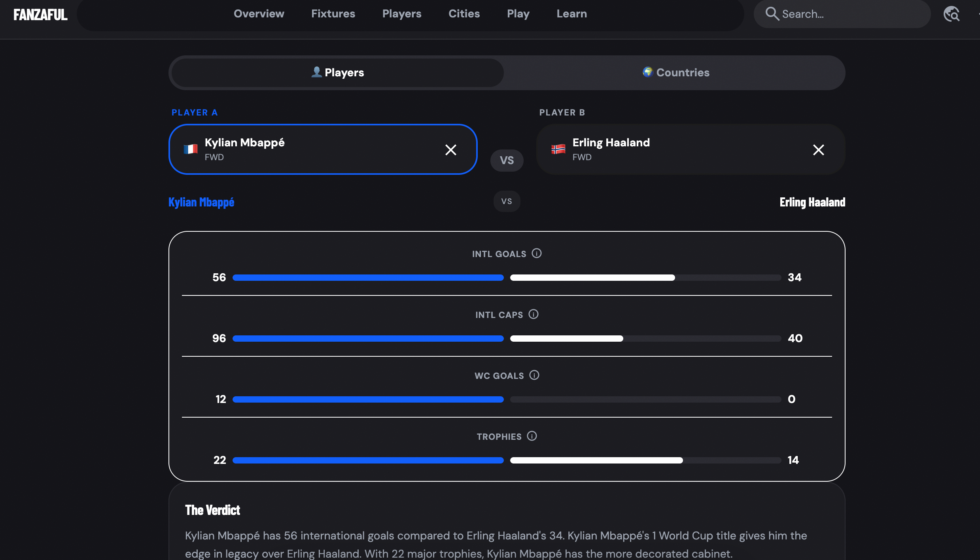Click the white Erling Haaland heading

812,202
